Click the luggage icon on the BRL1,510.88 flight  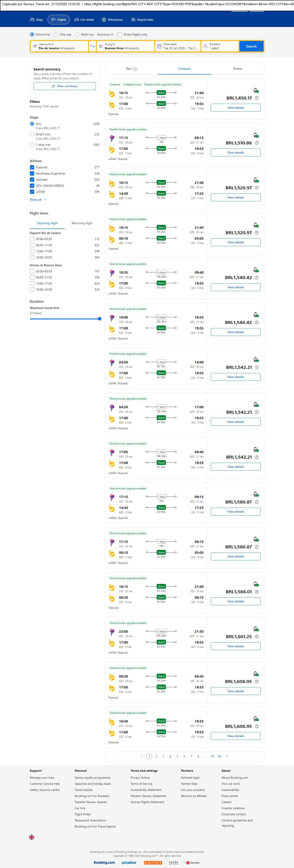pos(256,135)
